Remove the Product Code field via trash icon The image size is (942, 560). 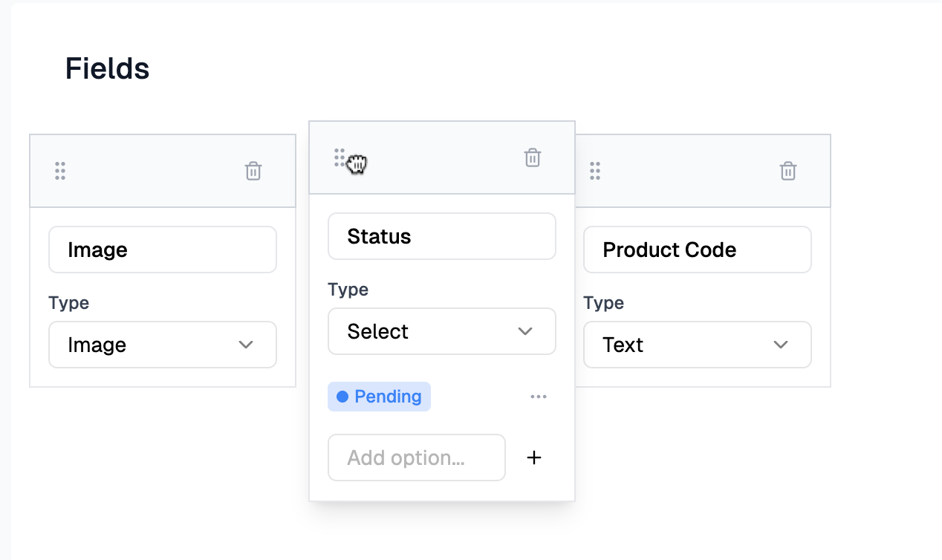(788, 171)
